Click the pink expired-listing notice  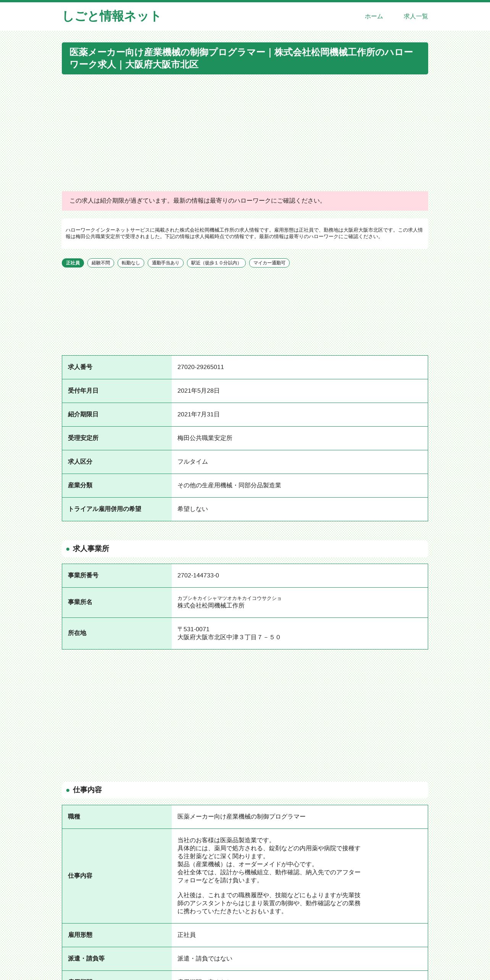pos(245,201)
